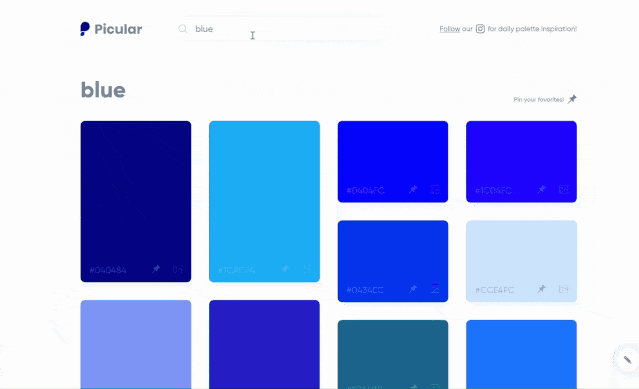Pin the #040484 navy color card
Image resolution: width=639 pixels, height=389 pixels.
156,269
